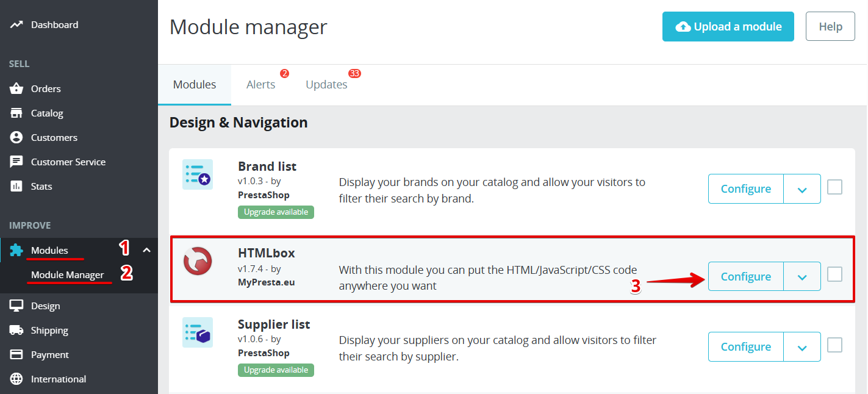Click the Catalog store icon

(x=16, y=113)
